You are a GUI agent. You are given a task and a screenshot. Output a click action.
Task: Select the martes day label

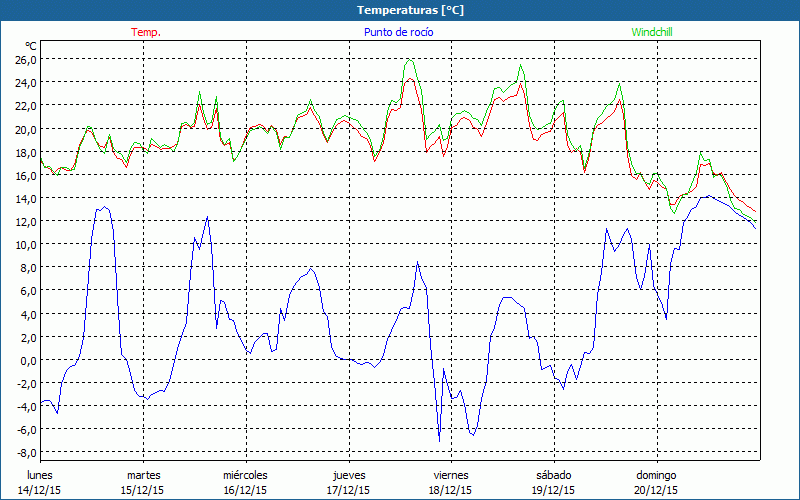tap(143, 475)
